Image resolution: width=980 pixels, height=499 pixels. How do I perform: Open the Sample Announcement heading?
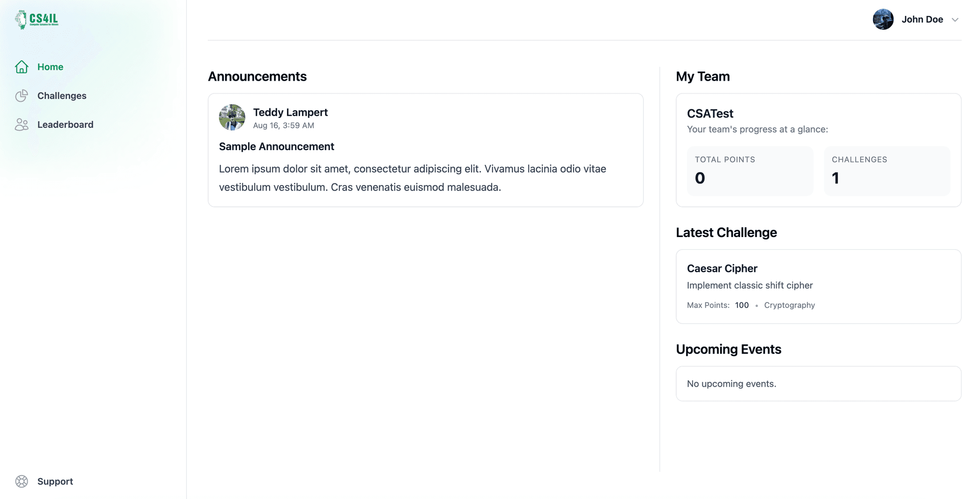click(x=277, y=147)
